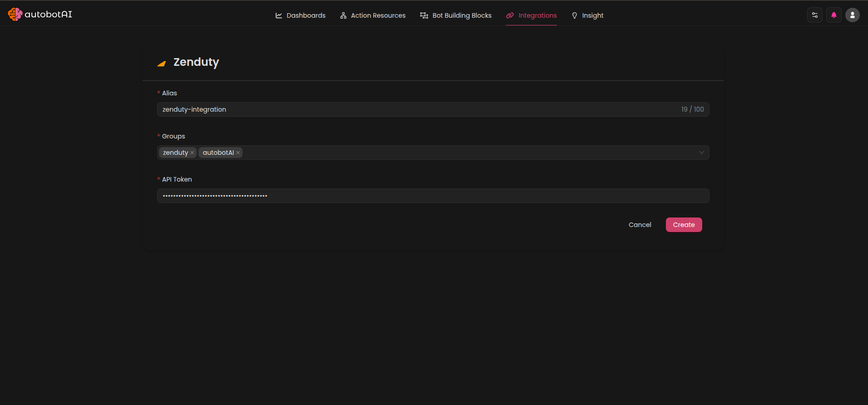This screenshot has height=405, width=868.
Task: Expand the Groups dropdown arrow
Action: point(702,153)
